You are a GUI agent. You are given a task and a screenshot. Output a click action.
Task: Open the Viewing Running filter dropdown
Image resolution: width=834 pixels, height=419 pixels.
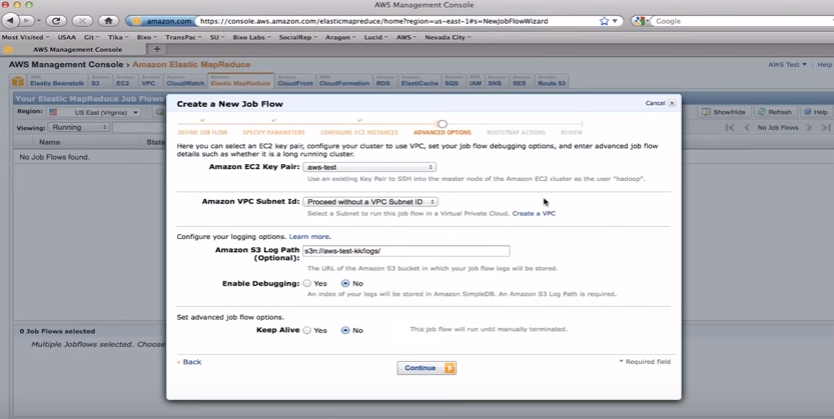tap(78, 128)
